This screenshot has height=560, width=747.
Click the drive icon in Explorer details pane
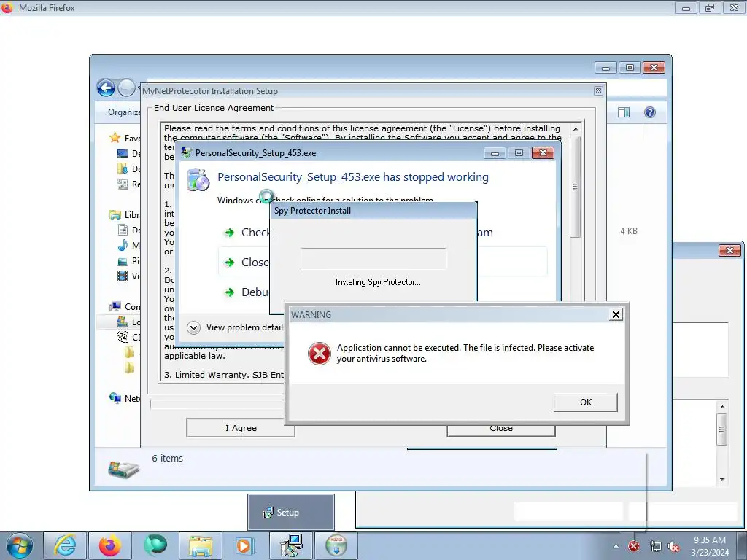123,469
